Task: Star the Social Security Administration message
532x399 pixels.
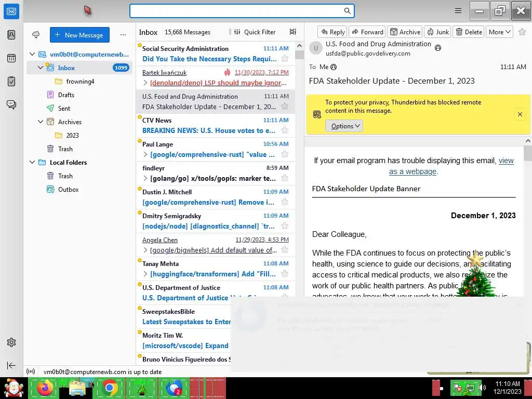Action: (x=285, y=59)
